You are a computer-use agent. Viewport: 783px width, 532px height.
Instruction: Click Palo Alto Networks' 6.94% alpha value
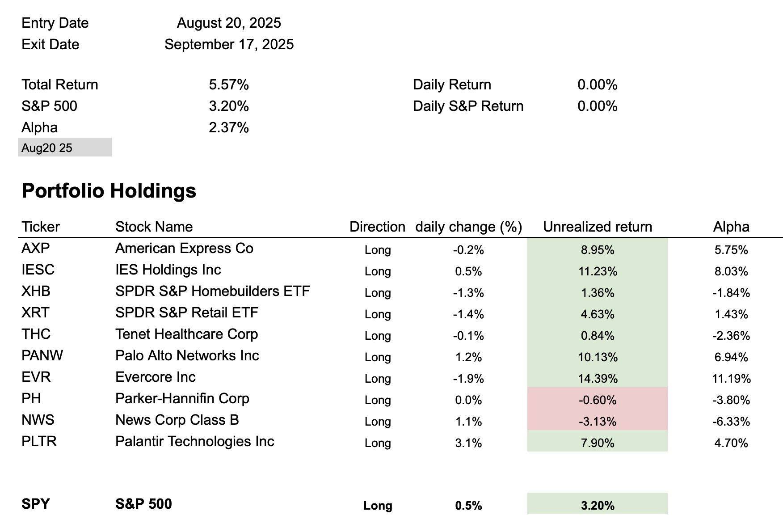tap(731, 357)
